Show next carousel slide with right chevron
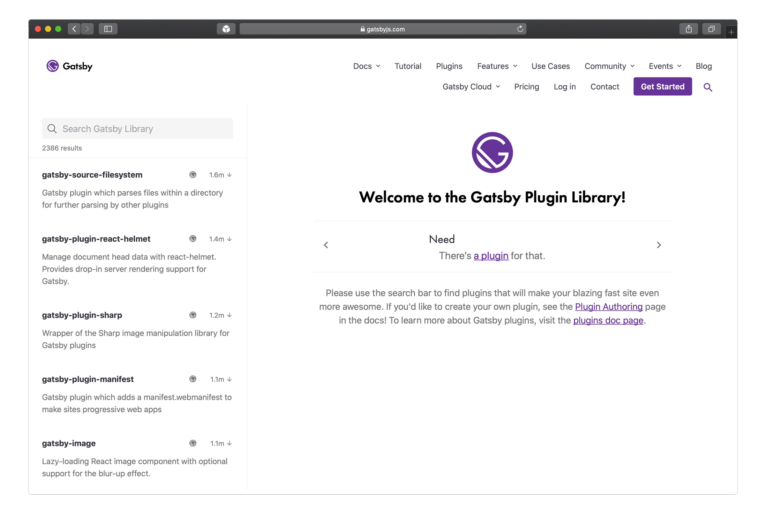Image resolution: width=766 pixels, height=532 pixels. click(x=659, y=245)
